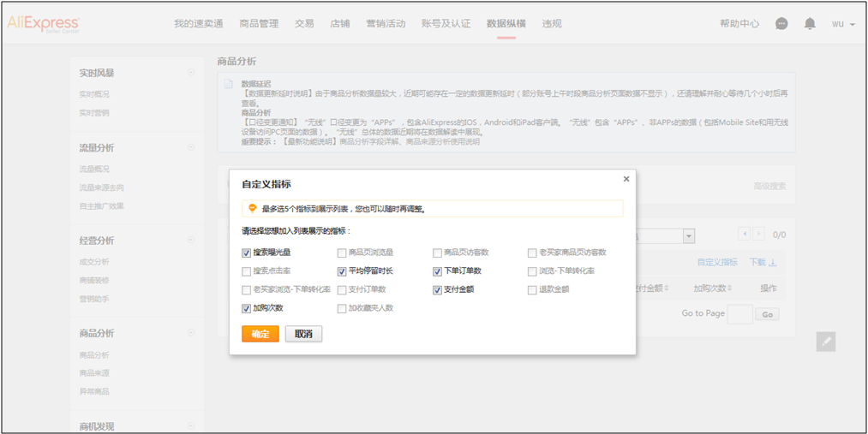The height and width of the screenshot is (434, 868).
Task: Click the AliExpress logo
Action: (x=44, y=24)
